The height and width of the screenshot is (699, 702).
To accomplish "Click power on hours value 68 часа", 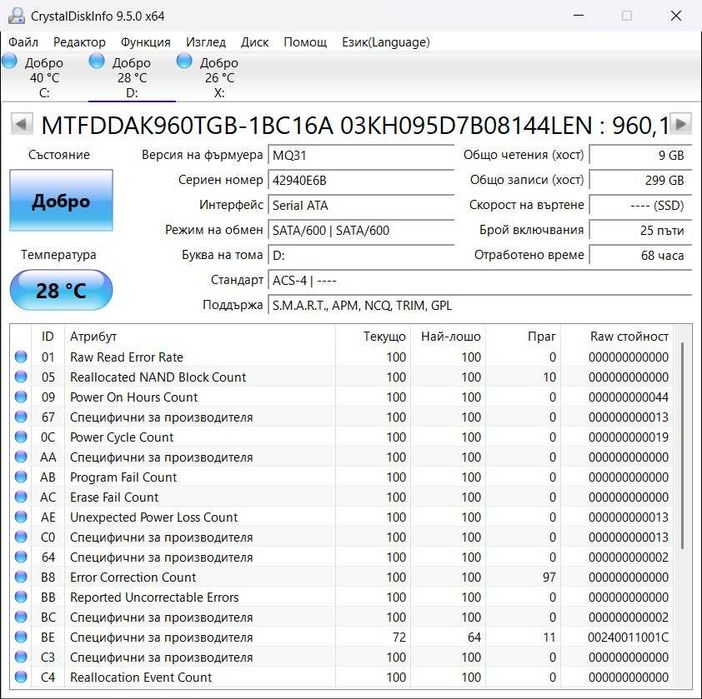I will (x=641, y=256).
